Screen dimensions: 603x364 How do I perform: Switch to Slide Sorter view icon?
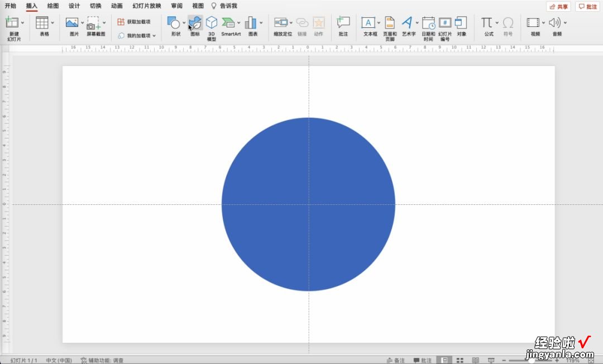(460, 361)
